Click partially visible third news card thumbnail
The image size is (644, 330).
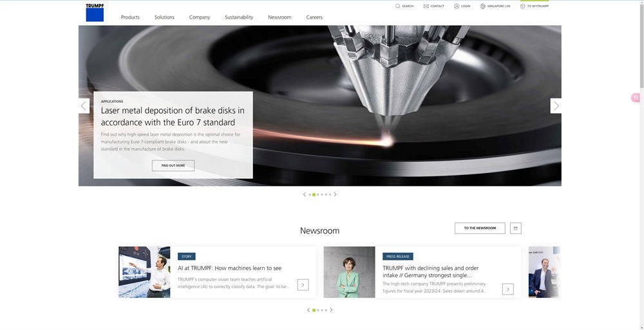click(x=544, y=272)
